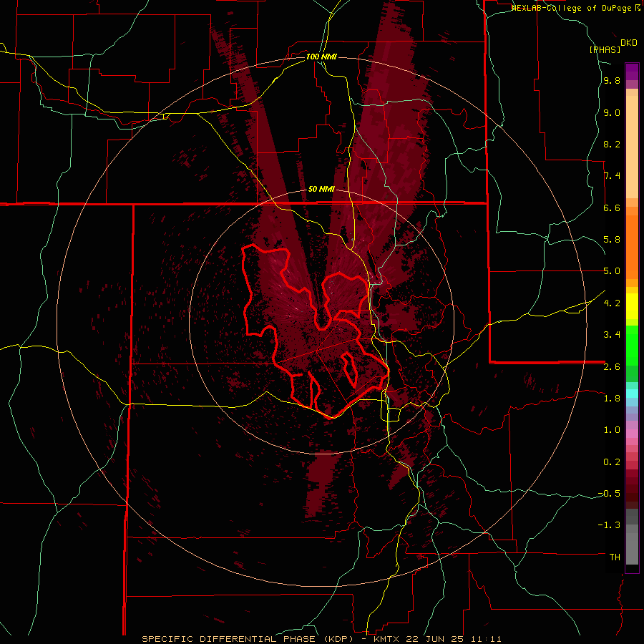The height and width of the screenshot is (644, 644).
Task: Click the large peach segment of the color scale
Action: (632, 147)
